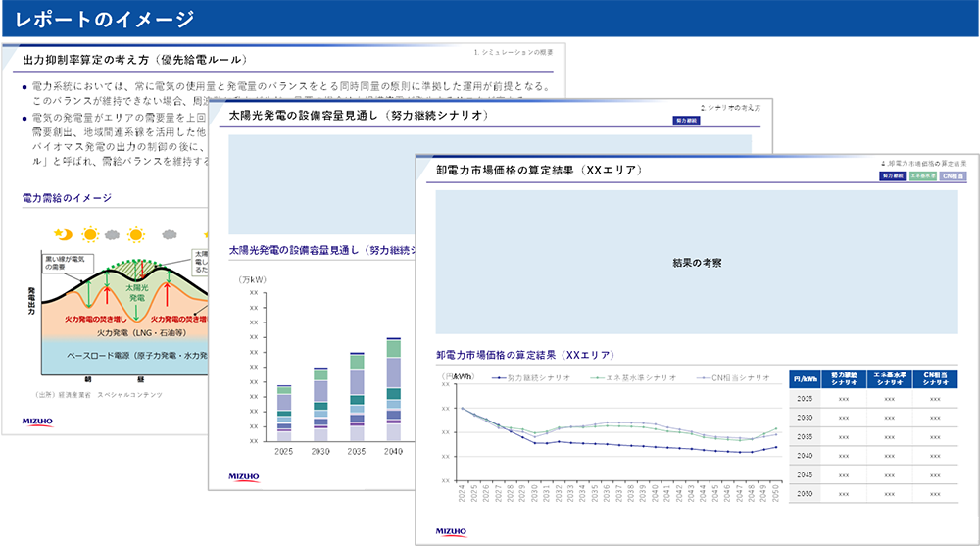Click the 2024 label on the line chart axis
The height and width of the screenshot is (546, 980).
[462, 493]
